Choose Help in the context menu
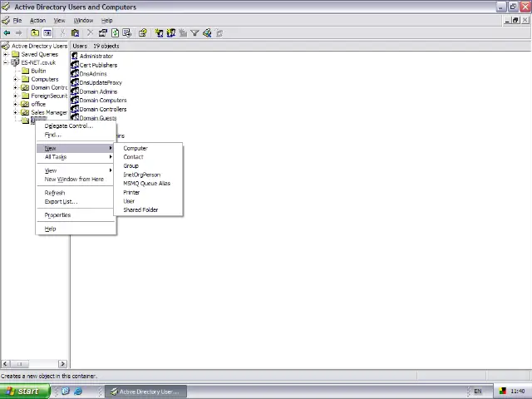Screen dimensions: 532x399 (x=75, y=229)
